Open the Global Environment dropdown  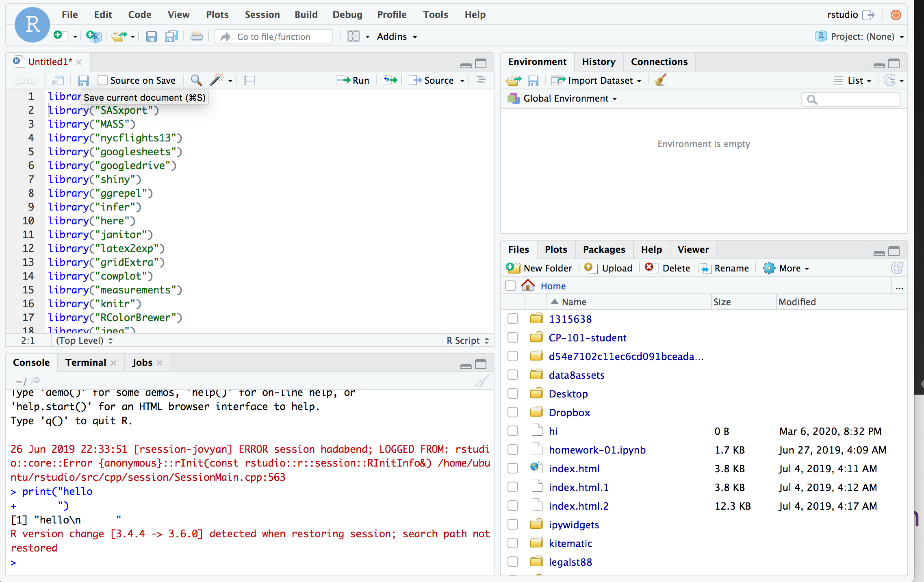pos(567,98)
